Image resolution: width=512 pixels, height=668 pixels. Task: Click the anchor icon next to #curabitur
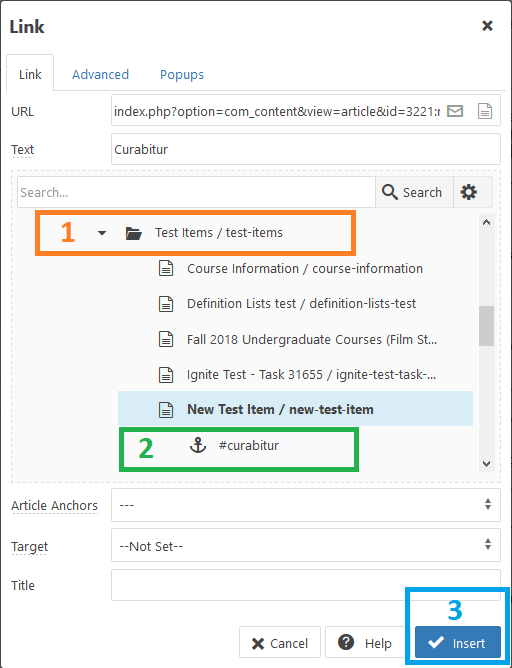click(x=198, y=446)
